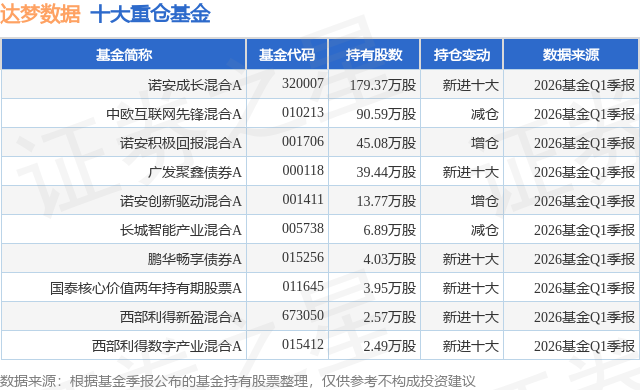The image size is (640, 390).
Task: Click the 基金代码 column header
Action: (287, 55)
